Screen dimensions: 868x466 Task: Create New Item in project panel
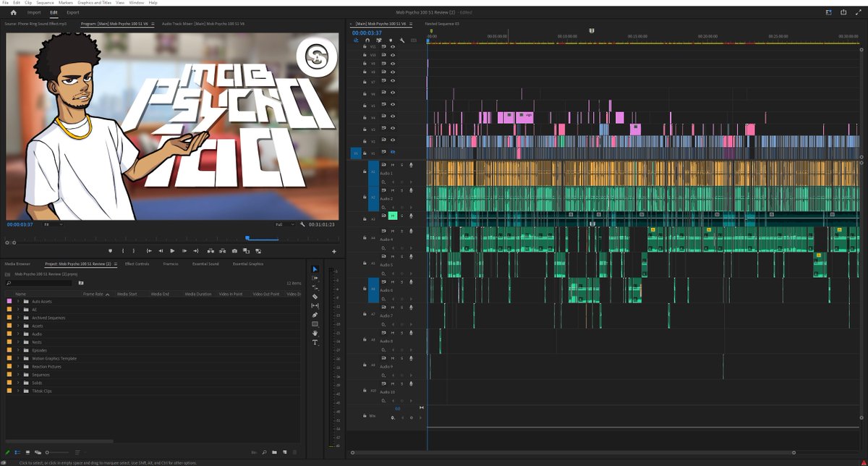click(x=284, y=452)
